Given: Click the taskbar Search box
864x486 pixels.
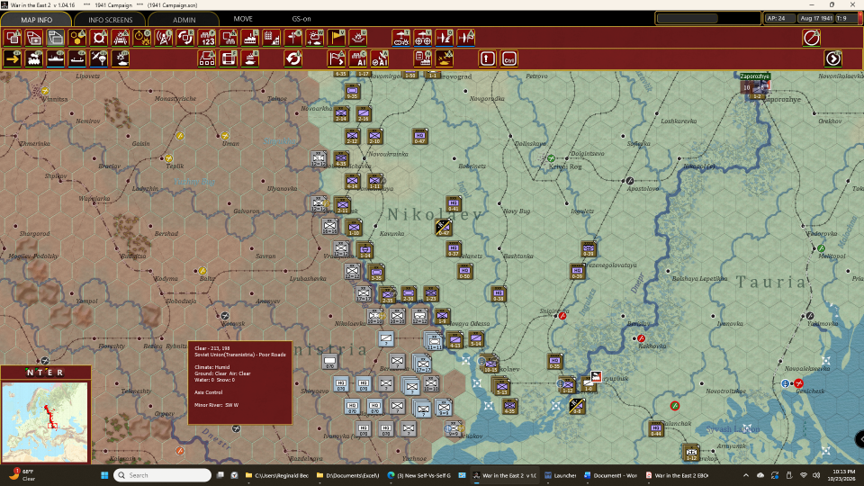Looking at the screenshot, I should pos(163,475).
